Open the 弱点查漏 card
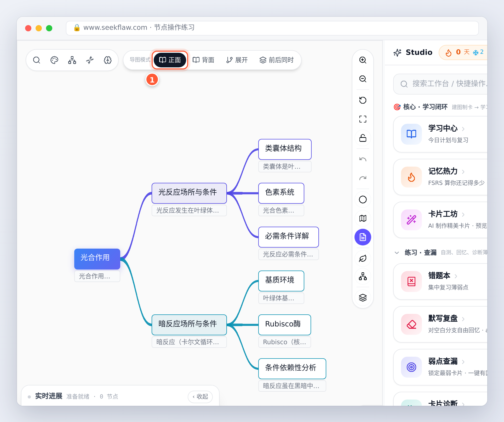The image size is (504, 422). 440,367
